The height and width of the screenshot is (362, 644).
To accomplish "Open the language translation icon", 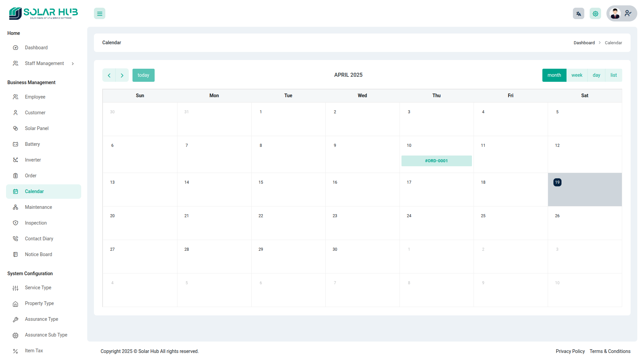I will point(578,14).
